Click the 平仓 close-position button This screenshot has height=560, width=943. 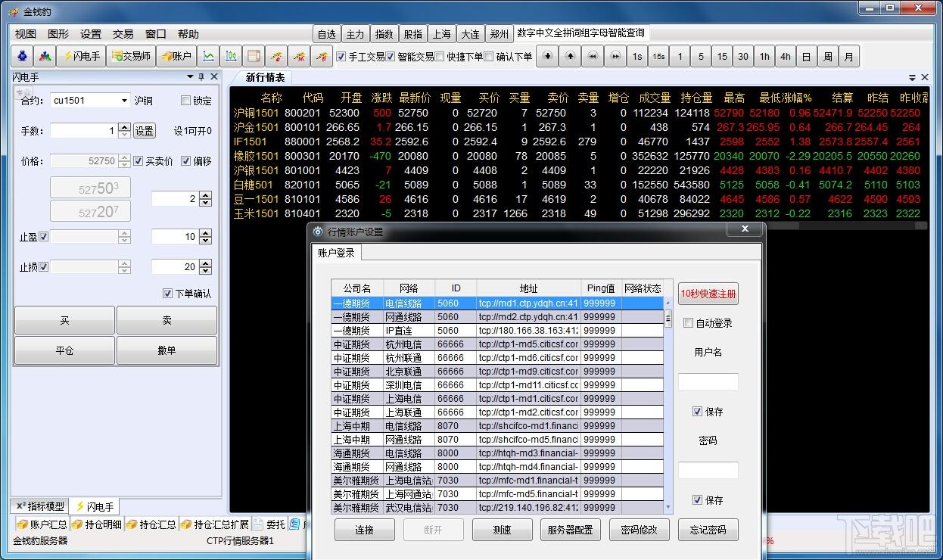[x=64, y=350]
